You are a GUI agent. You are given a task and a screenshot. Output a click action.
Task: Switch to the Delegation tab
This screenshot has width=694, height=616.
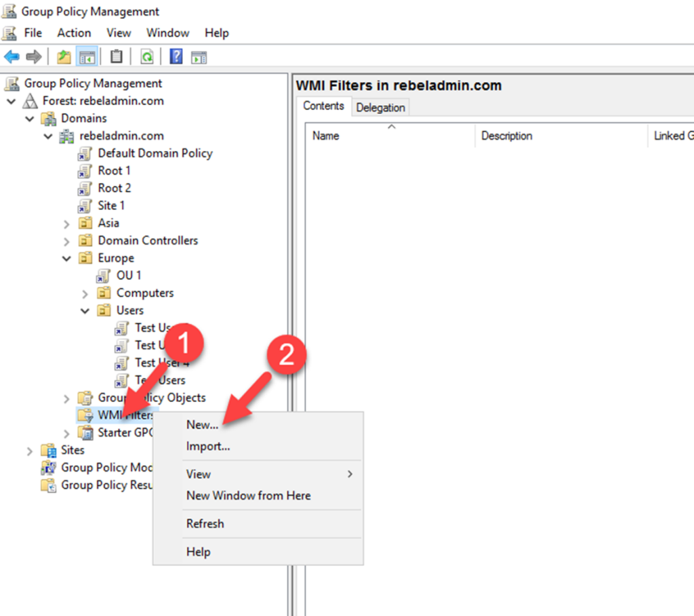[x=380, y=106]
